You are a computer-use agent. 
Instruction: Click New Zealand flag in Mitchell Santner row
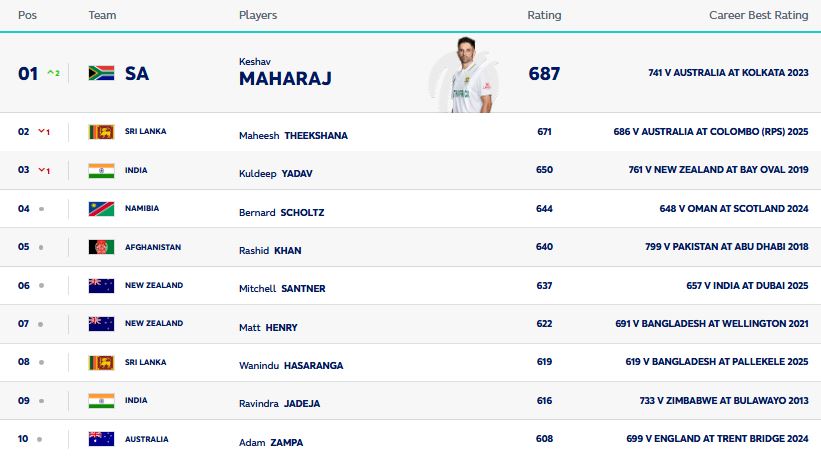click(x=101, y=285)
